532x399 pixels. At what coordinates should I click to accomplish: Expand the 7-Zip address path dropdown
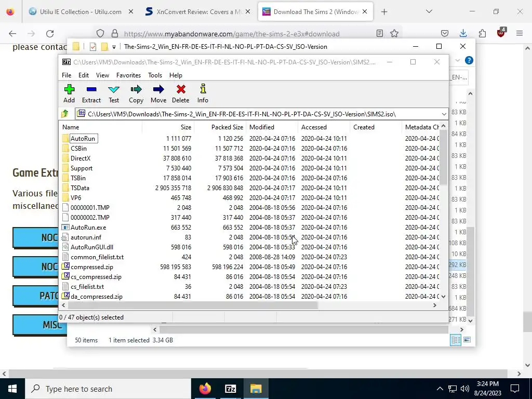click(444, 114)
